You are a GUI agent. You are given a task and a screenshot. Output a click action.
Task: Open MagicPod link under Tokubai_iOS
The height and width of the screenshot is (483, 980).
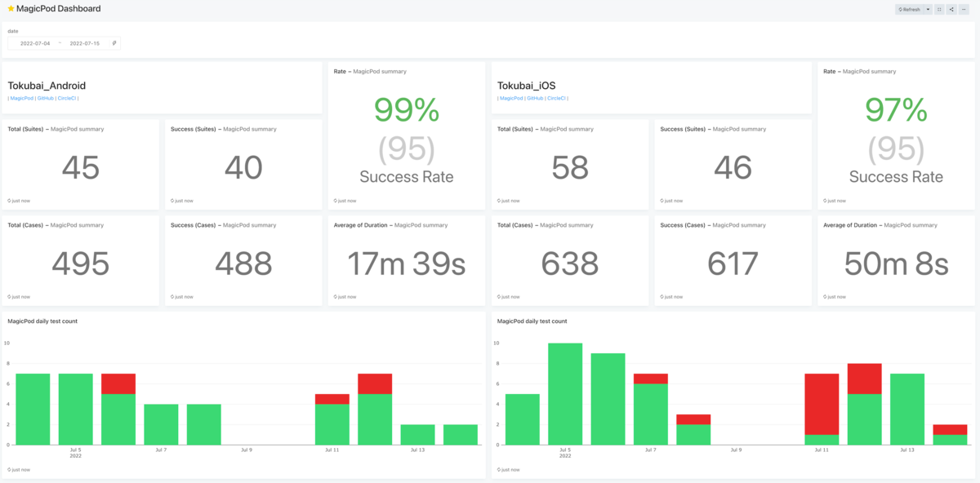[511, 98]
